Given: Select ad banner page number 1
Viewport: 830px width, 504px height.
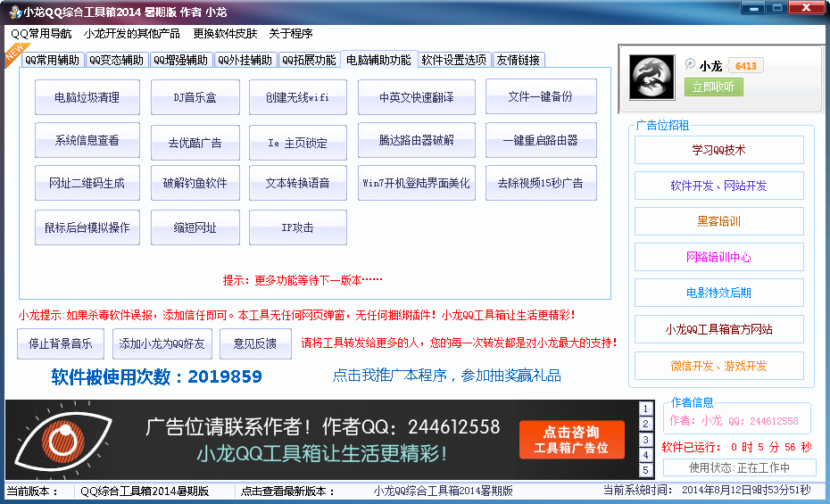Looking at the screenshot, I should [x=646, y=409].
